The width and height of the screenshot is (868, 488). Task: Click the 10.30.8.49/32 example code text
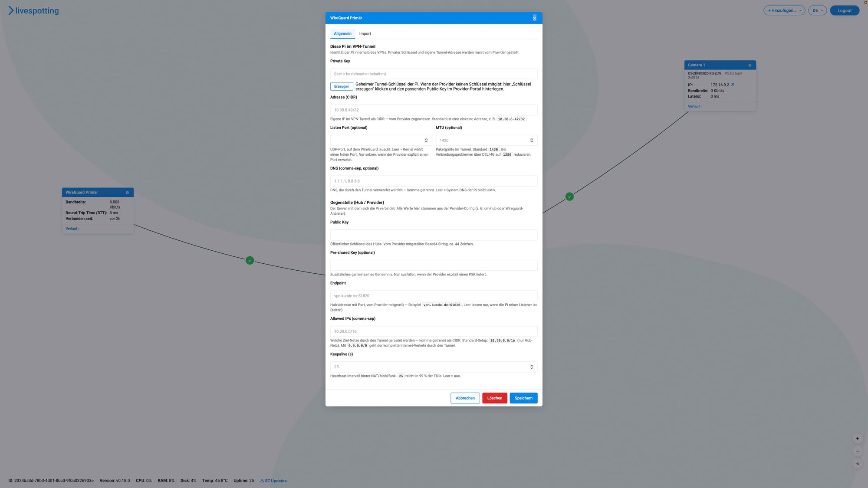[511, 119]
